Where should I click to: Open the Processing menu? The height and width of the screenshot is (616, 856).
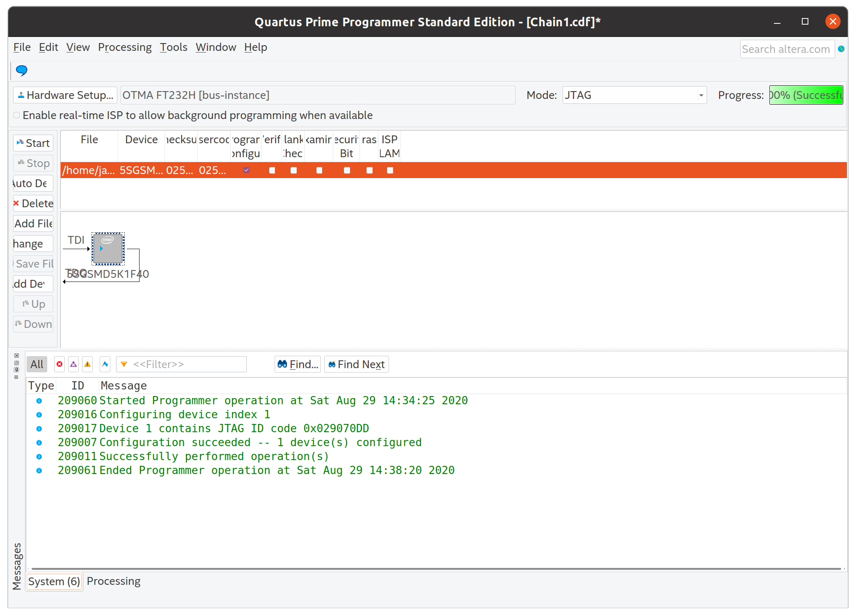(x=124, y=46)
